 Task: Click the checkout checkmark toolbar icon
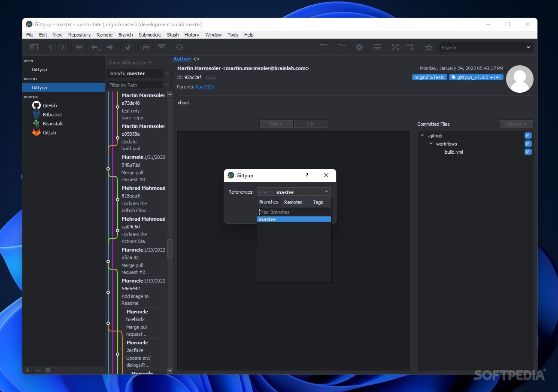(128, 47)
